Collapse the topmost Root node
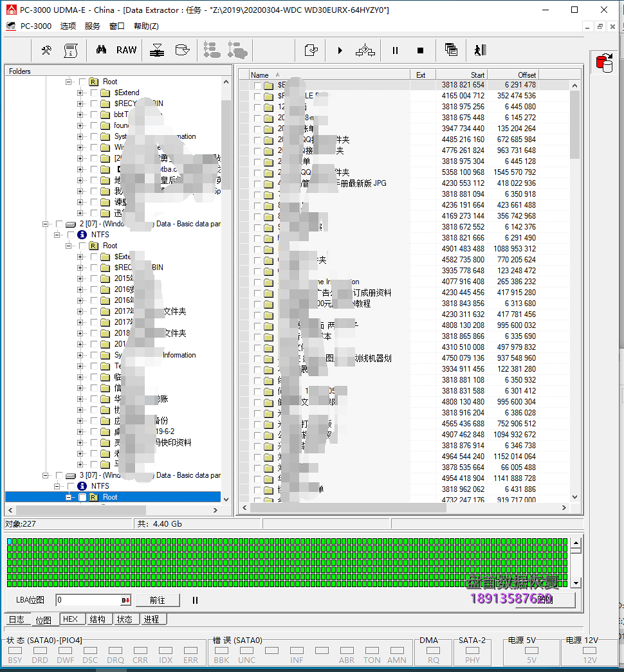 [68, 82]
